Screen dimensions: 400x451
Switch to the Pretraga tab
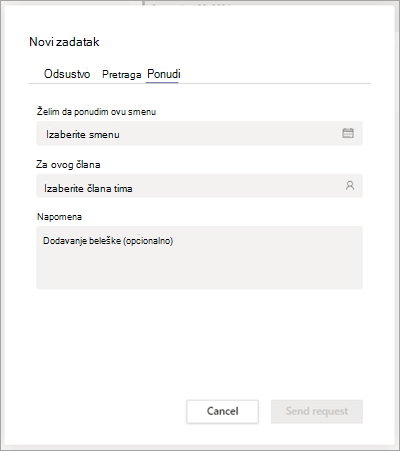[121, 74]
